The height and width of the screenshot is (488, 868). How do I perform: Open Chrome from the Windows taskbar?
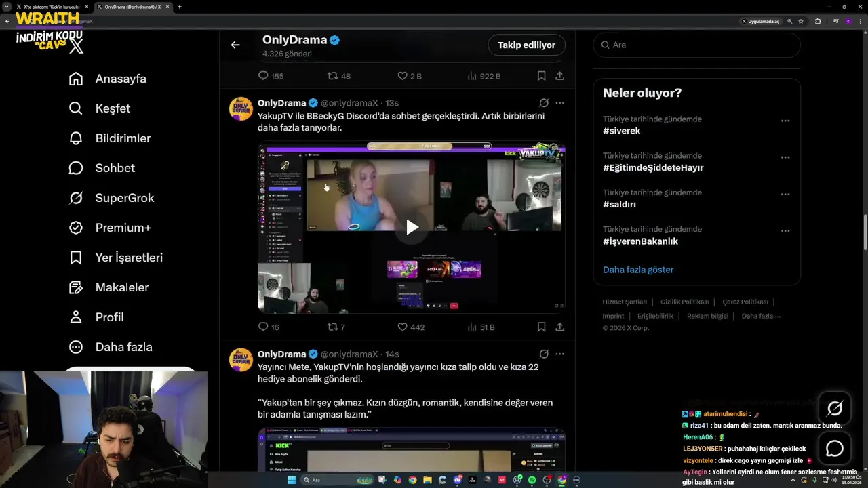pyautogui.click(x=412, y=480)
